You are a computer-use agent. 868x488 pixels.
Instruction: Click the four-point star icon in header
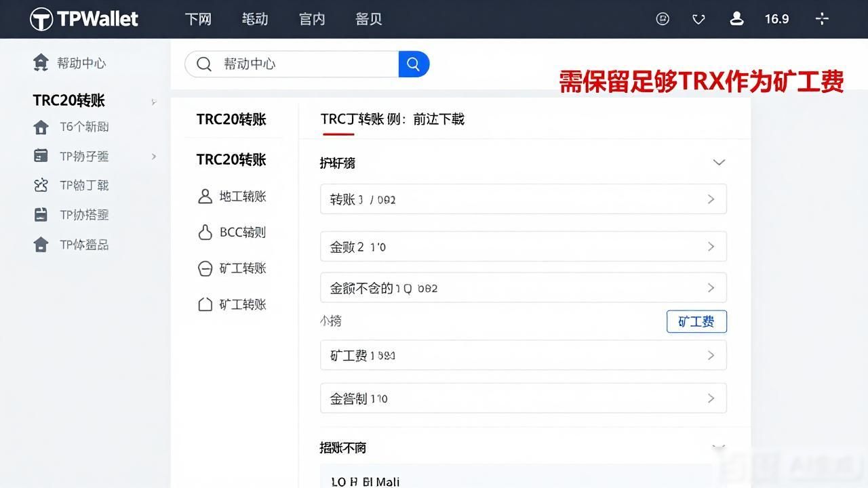[822, 19]
